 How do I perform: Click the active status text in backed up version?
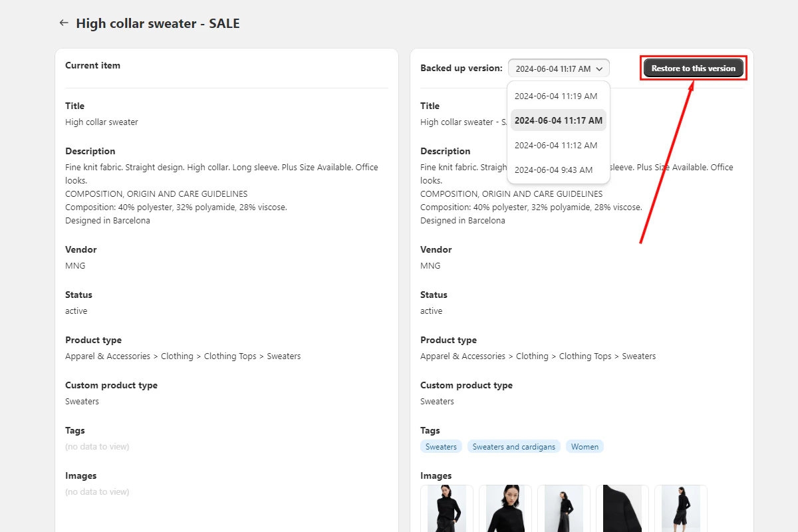(x=430, y=311)
